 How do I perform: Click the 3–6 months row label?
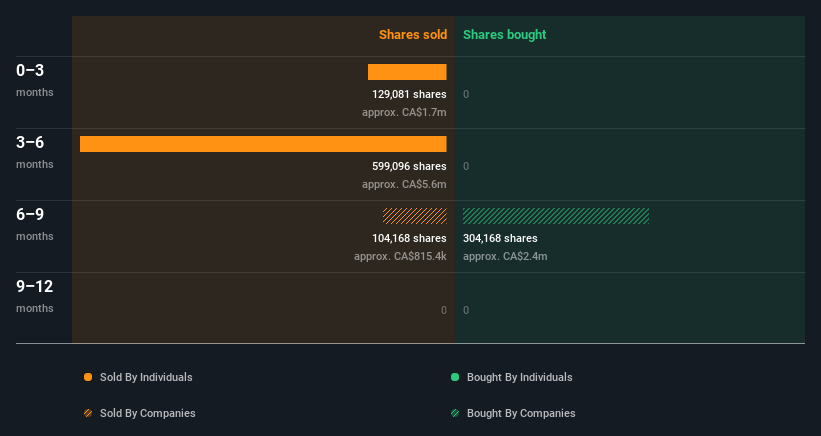pos(35,152)
